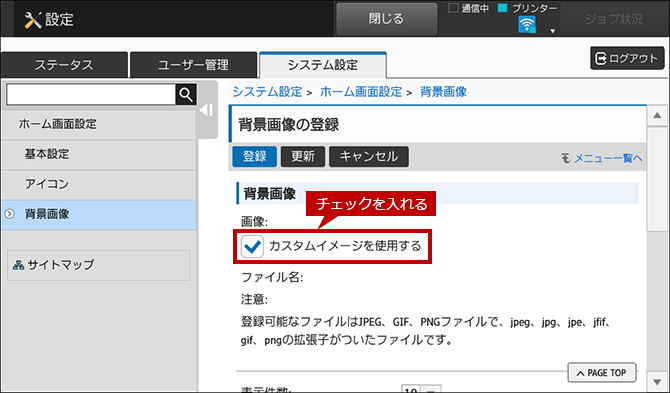Collapse the left sidebar with arrow handle
670x393 pixels.
click(x=207, y=110)
